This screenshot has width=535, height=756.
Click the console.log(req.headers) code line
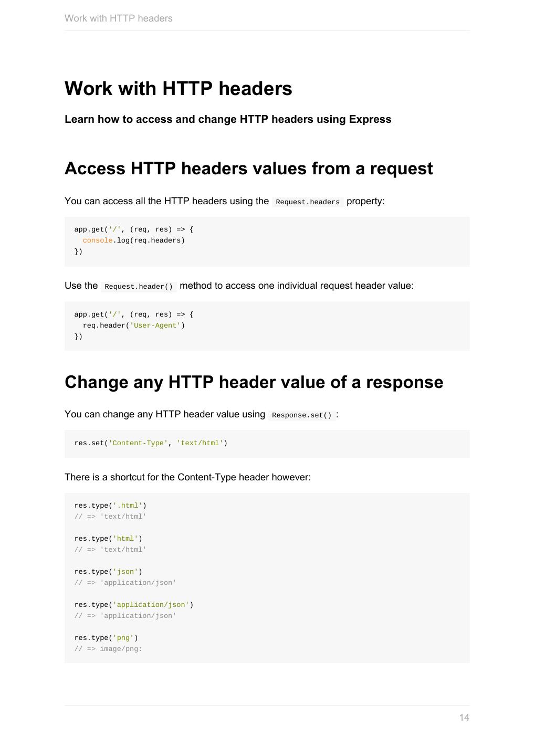(133, 240)
